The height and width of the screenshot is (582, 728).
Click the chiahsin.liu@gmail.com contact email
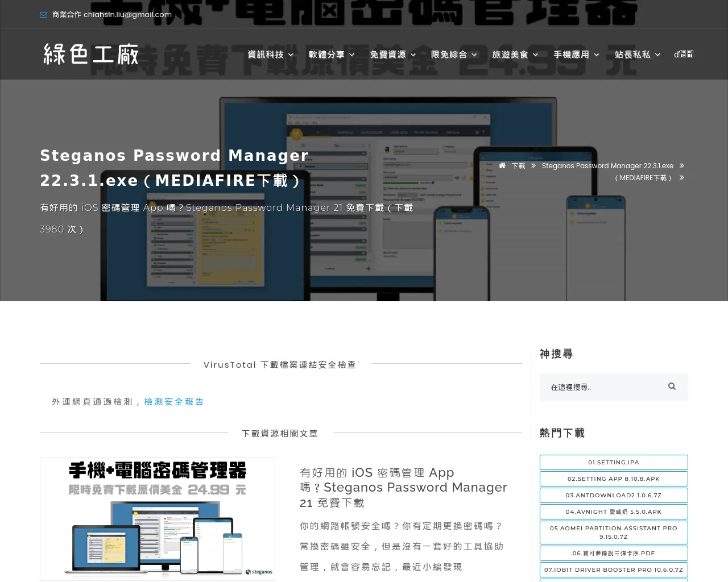127,15
